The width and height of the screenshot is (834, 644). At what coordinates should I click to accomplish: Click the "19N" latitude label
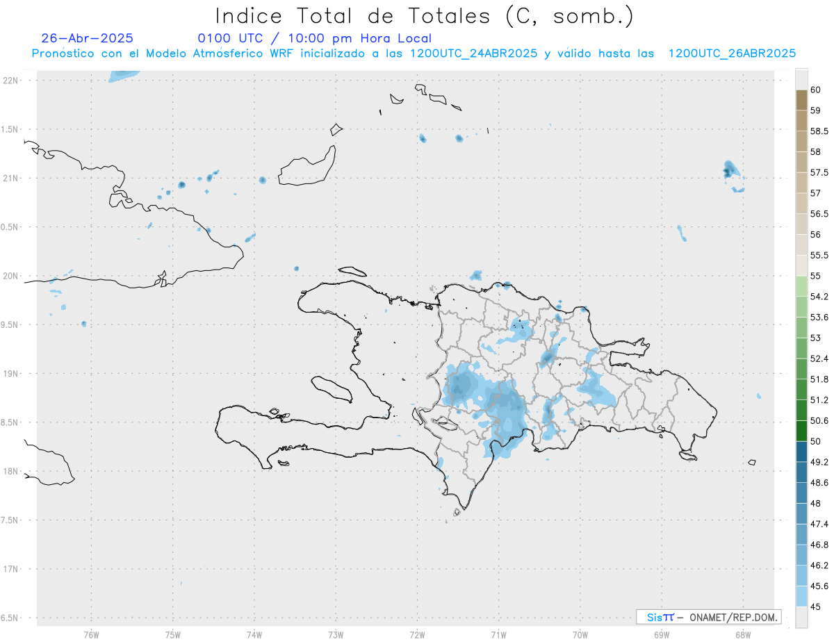11,373
